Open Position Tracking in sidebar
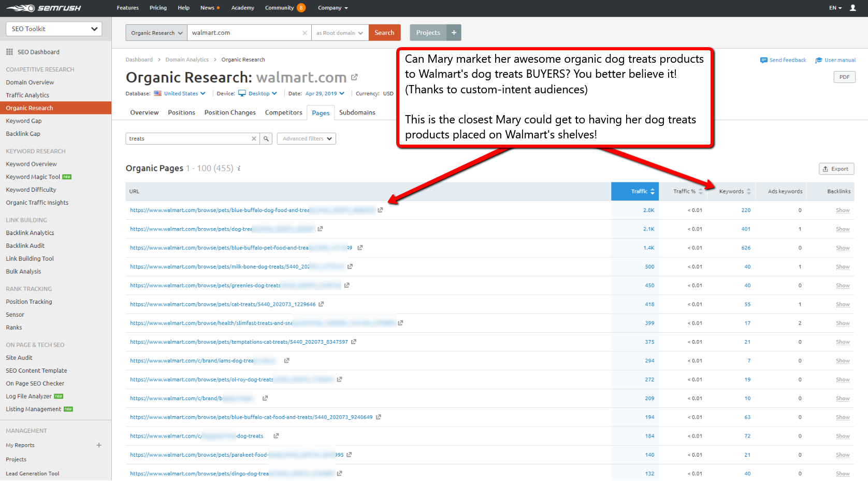This screenshot has width=868, height=481. coord(29,302)
